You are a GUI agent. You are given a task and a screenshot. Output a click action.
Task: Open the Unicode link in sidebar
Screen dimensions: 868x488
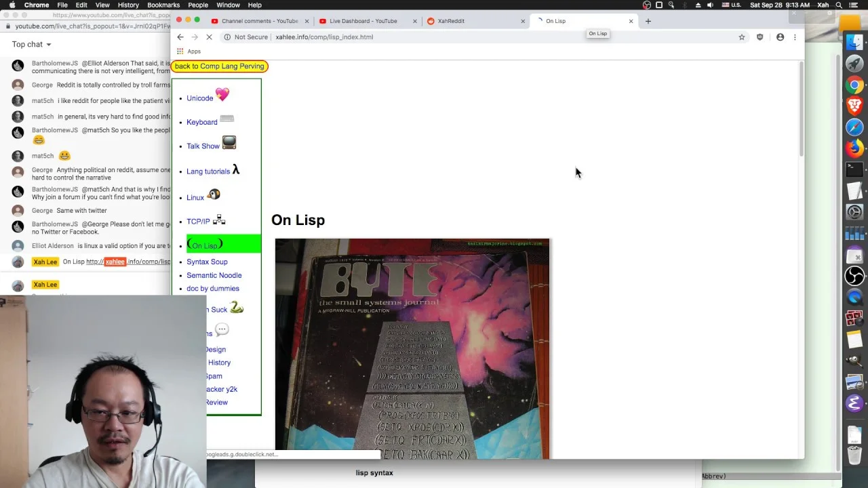pyautogui.click(x=200, y=98)
